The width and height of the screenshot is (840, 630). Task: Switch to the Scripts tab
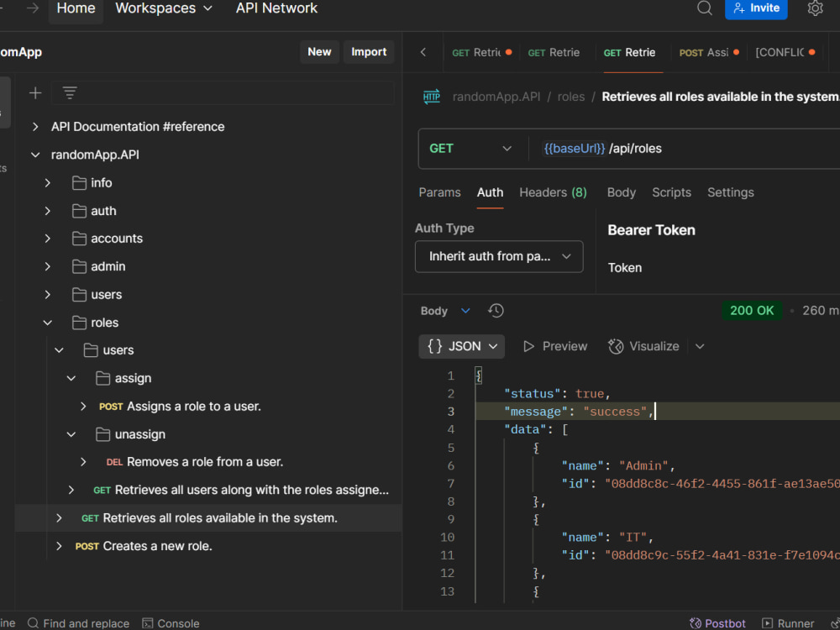[x=671, y=193]
